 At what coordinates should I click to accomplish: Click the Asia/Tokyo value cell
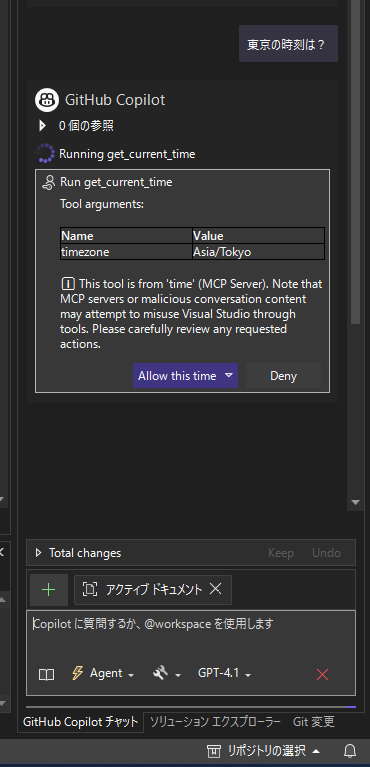pos(258,252)
